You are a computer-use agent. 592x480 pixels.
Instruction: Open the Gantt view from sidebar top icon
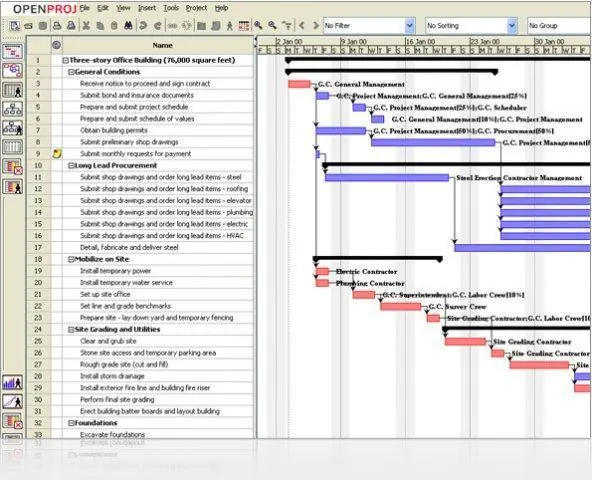point(12,51)
